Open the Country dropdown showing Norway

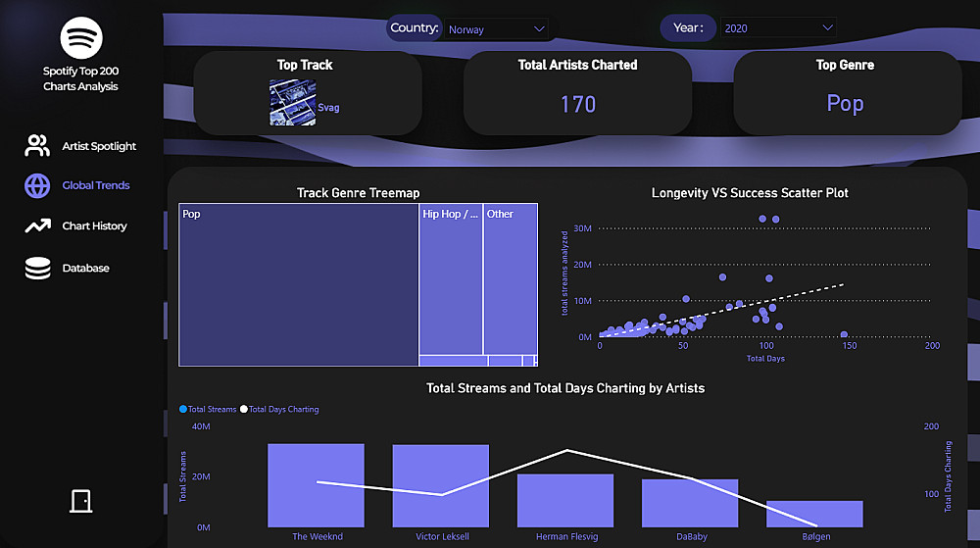point(496,29)
